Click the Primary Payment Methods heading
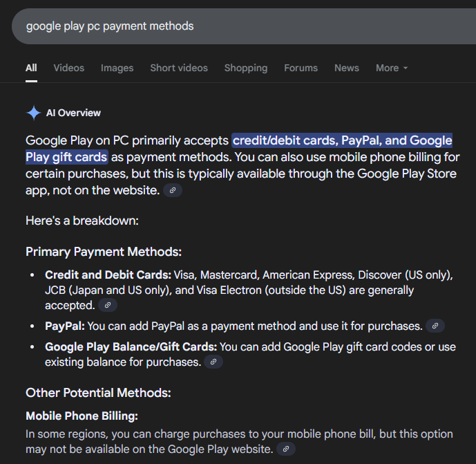476x464 pixels. [x=103, y=252]
